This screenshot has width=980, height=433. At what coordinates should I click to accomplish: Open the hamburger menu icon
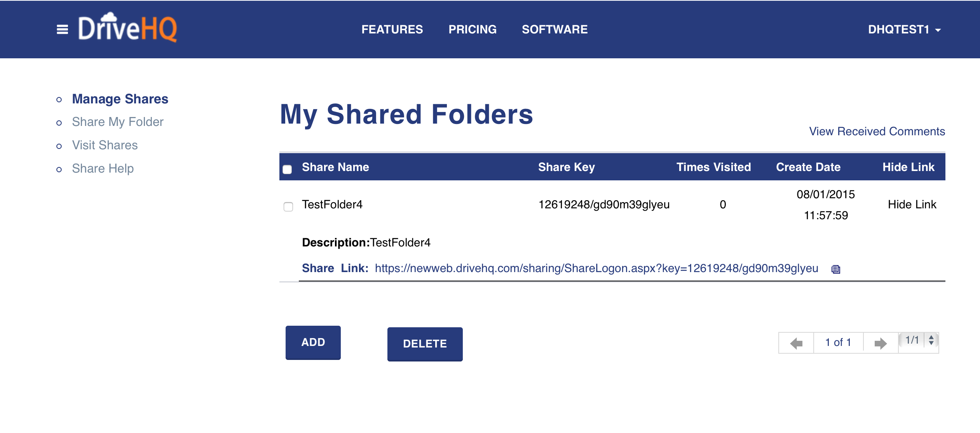(62, 30)
